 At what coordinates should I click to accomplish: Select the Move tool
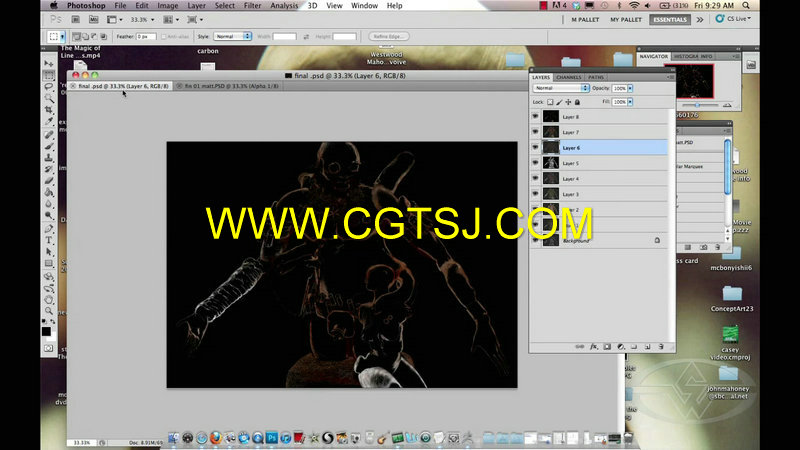pyautogui.click(x=49, y=64)
